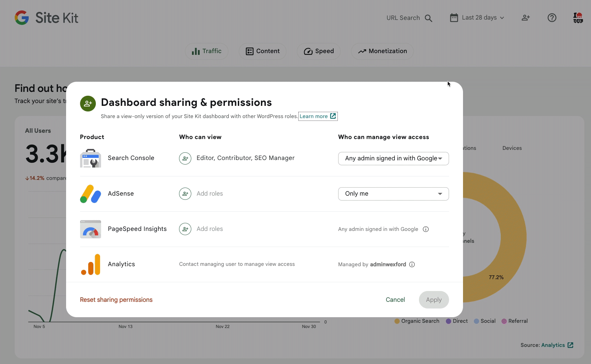This screenshot has height=364, width=591.
Task: Click the Referral legend swatch
Action: (x=504, y=321)
